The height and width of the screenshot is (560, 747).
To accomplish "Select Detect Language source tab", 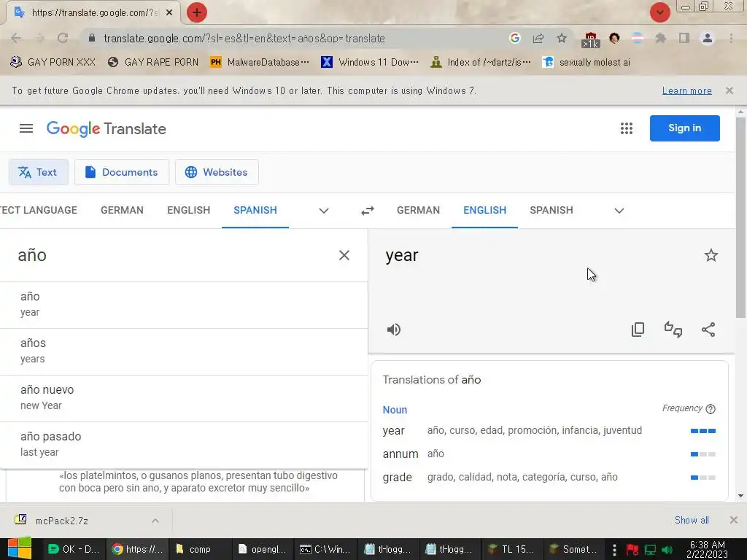I will click(x=39, y=210).
